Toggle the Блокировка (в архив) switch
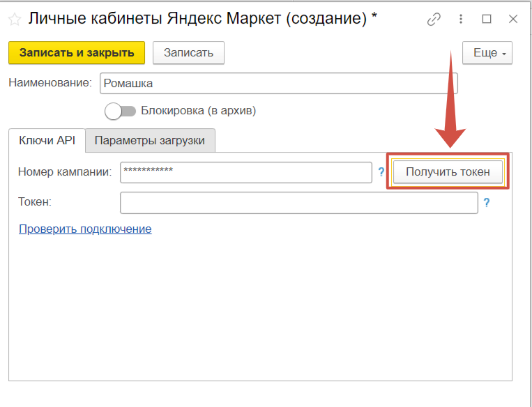 [x=120, y=111]
